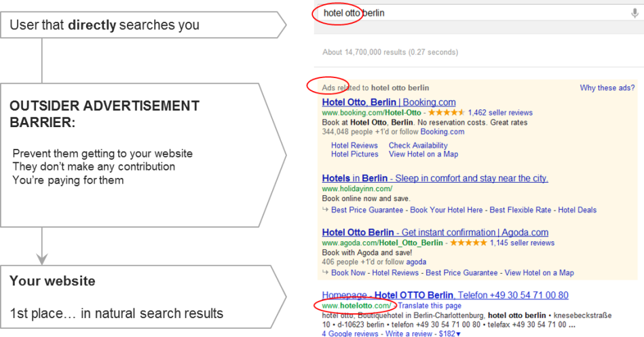Click the 'Translate this page' link
This screenshot has width=644, height=337.
pyautogui.click(x=430, y=306)
